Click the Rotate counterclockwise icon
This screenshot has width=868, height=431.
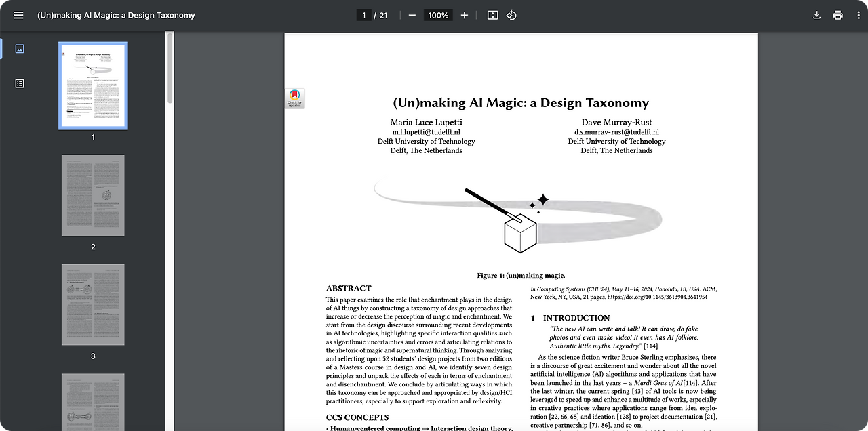click(512, 15)
